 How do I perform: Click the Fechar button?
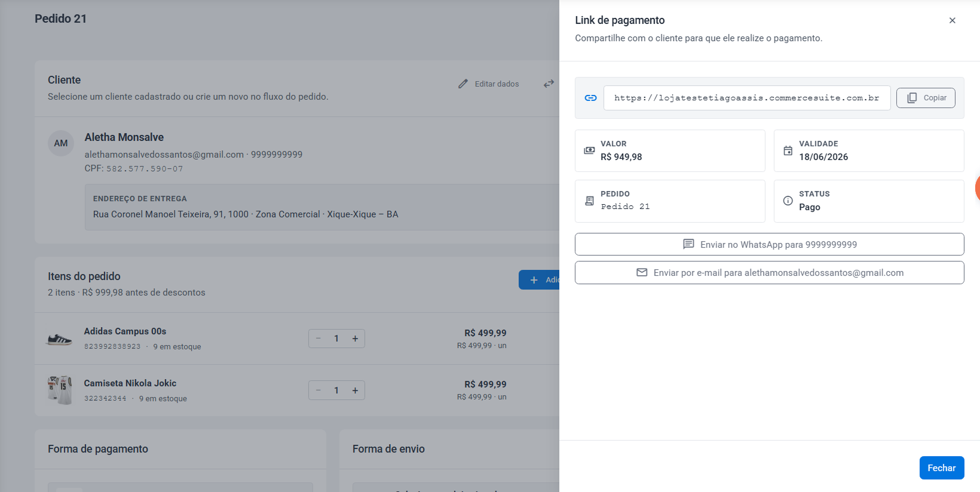(x=941, y=468)
